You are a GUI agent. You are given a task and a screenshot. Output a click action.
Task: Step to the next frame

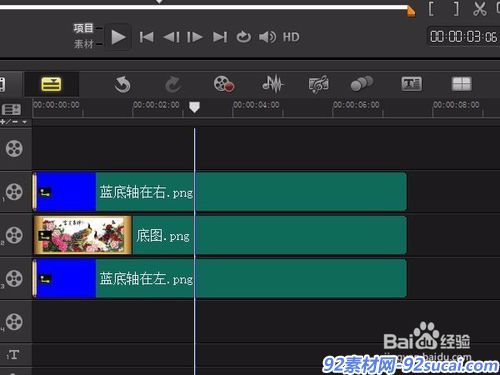tap(195, 37)
